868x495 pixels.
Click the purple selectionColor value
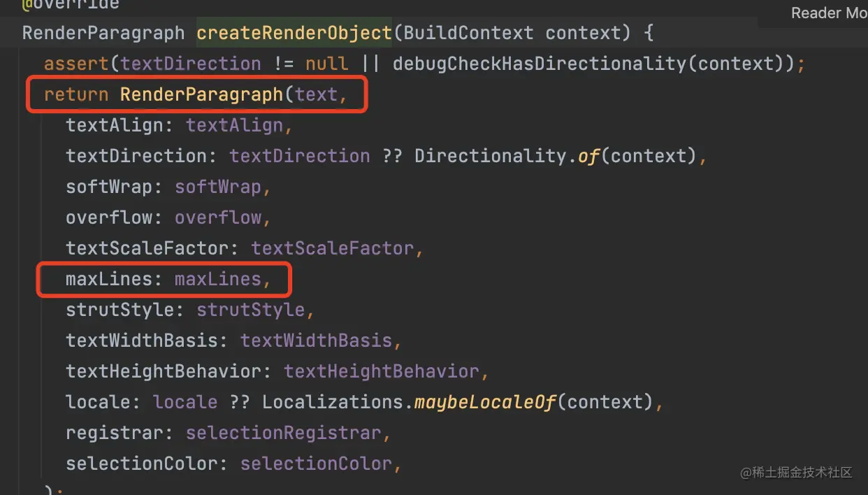(x=316, y=464)
